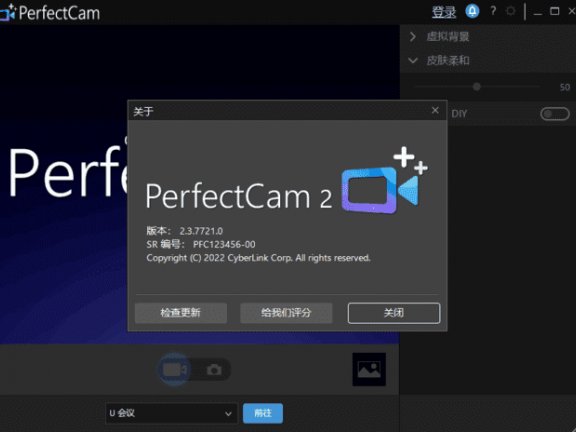Click the PerfectCam 2 camera logo in dialog
The height and width of the screenshot is (432, 576).
click(x=384, y=180)
